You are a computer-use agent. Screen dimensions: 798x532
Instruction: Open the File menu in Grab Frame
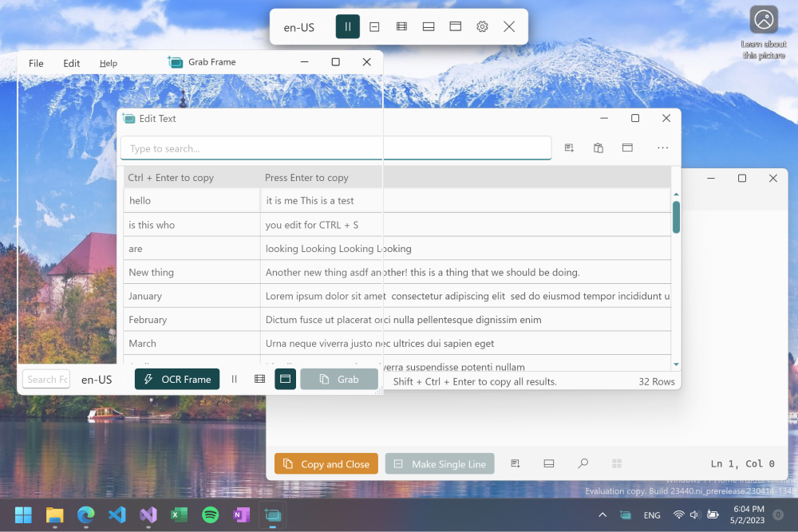point(35,62)
